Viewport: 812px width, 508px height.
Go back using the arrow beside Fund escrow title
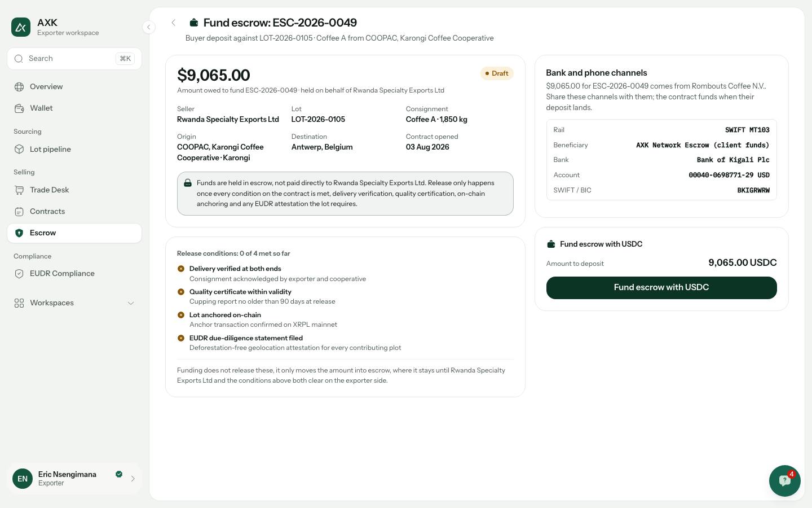click(174, 23)
